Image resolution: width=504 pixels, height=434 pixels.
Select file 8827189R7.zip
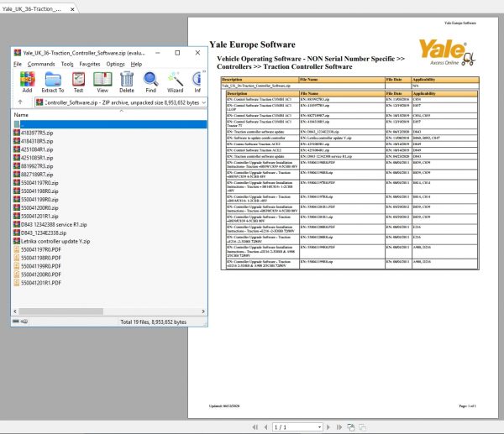point(34,175)
